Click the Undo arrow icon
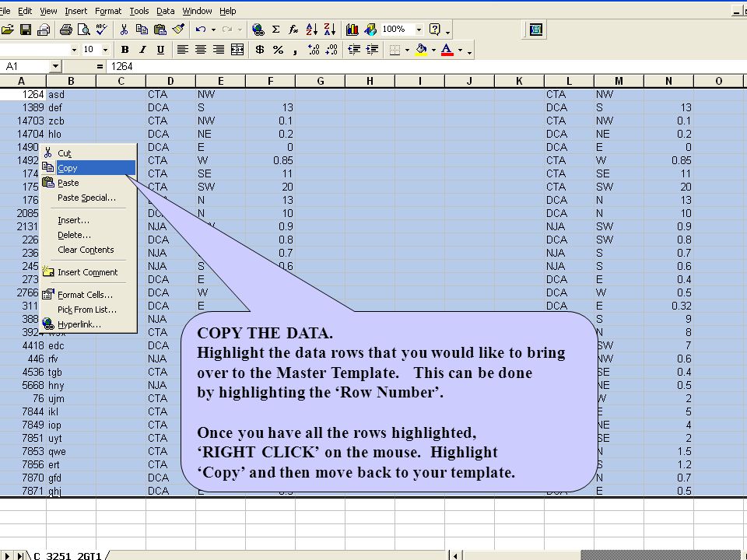Screen dimensions: 747x560 (x=200, y=30)
